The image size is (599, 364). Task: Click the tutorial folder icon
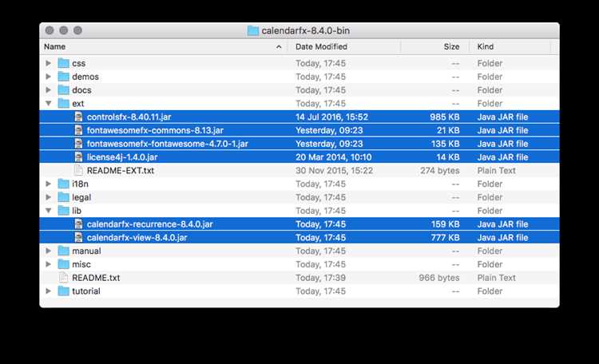[63, 291]
